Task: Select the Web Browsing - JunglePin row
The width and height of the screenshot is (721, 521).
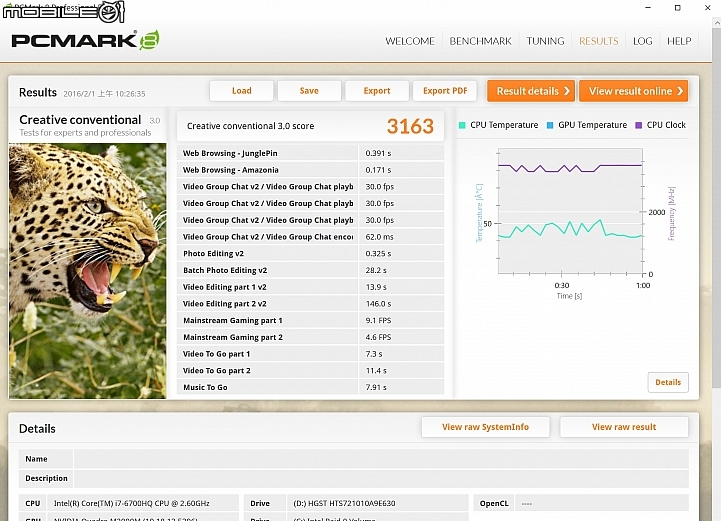Action: (x=310, y=153)
